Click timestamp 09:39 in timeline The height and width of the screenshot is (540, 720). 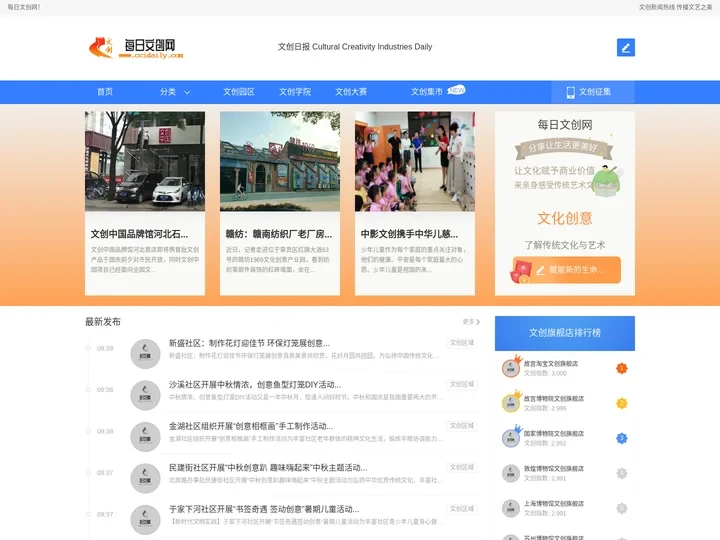105,349
